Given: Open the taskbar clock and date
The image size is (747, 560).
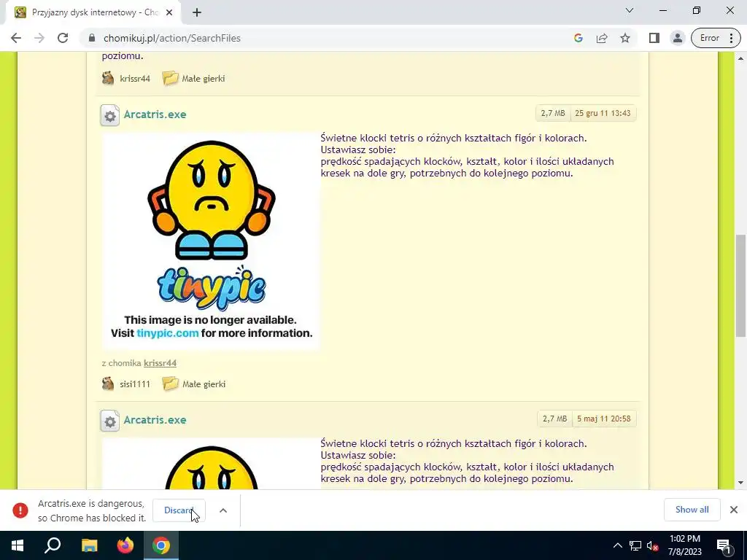Looking at the screenshot, I should tap(684, 545).
